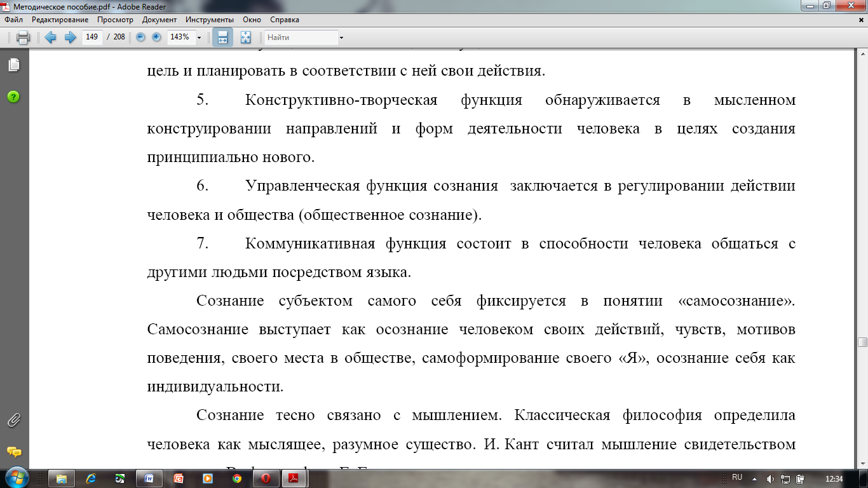The image size is (868, 488).
Task: Open the zoom level dropdown arrow
Action: (x=199, y=37)
